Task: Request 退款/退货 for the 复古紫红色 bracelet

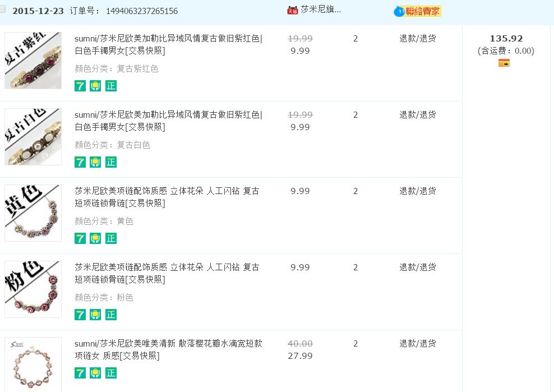Action: 417,38
